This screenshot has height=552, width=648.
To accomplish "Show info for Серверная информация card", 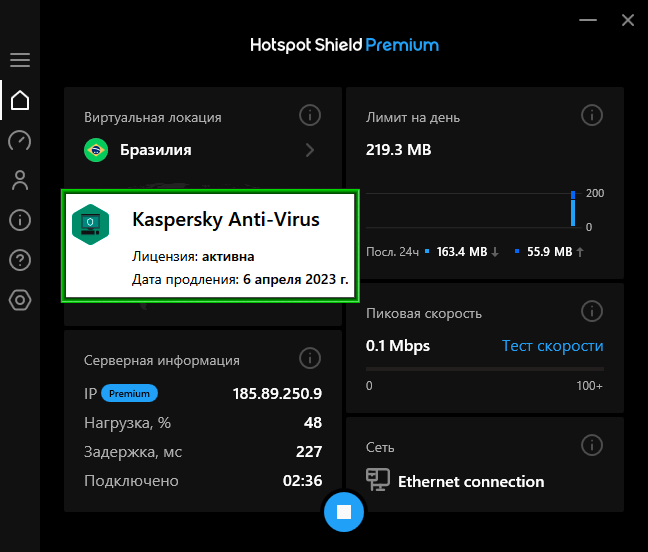I will 310,358.
